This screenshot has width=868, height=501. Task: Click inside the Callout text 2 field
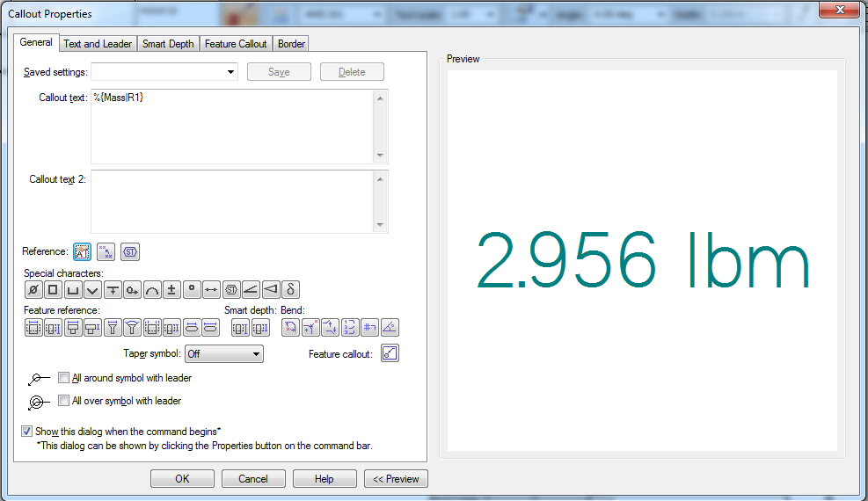tap(232, 202)
